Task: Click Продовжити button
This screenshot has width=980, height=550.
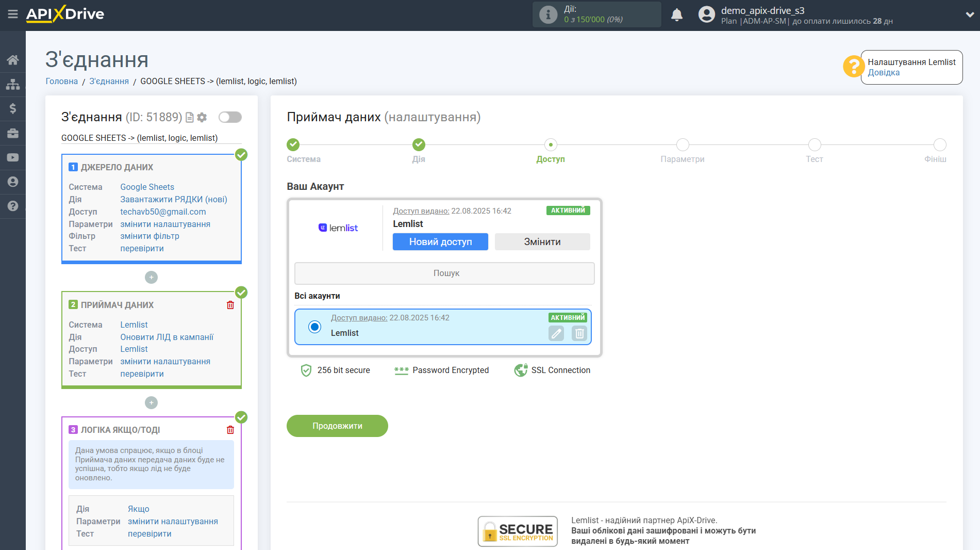Action: click(x=337, y=426)
